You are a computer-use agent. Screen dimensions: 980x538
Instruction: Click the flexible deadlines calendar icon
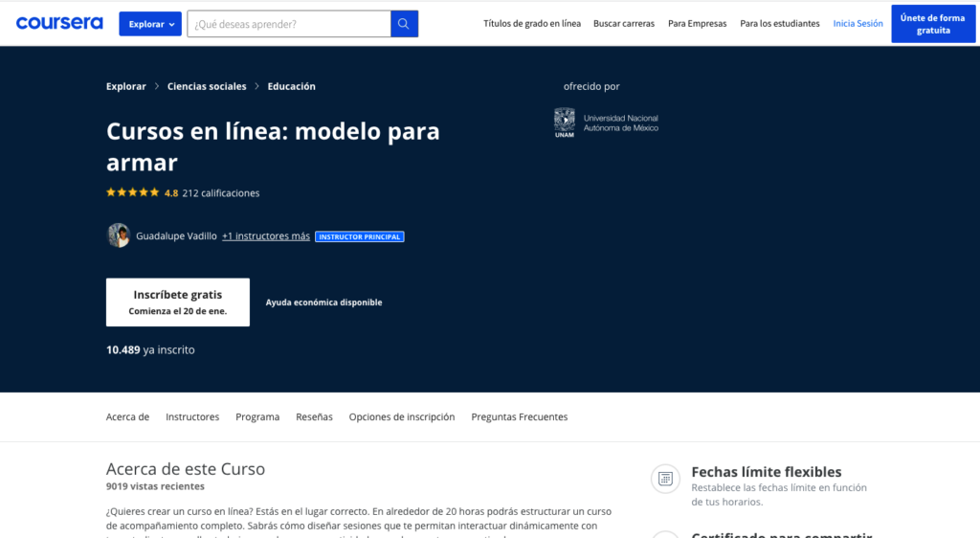pyautogui.click(x=664, y=478)
